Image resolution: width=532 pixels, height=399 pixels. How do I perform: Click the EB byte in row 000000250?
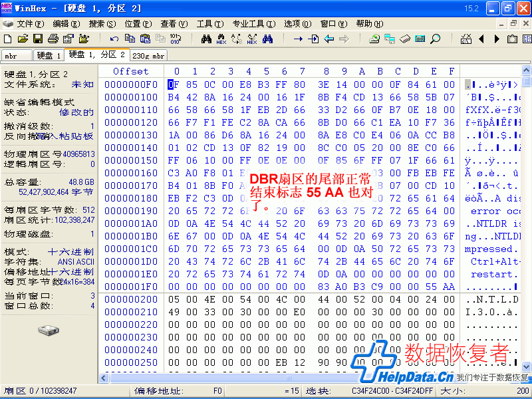coord(281,362)
